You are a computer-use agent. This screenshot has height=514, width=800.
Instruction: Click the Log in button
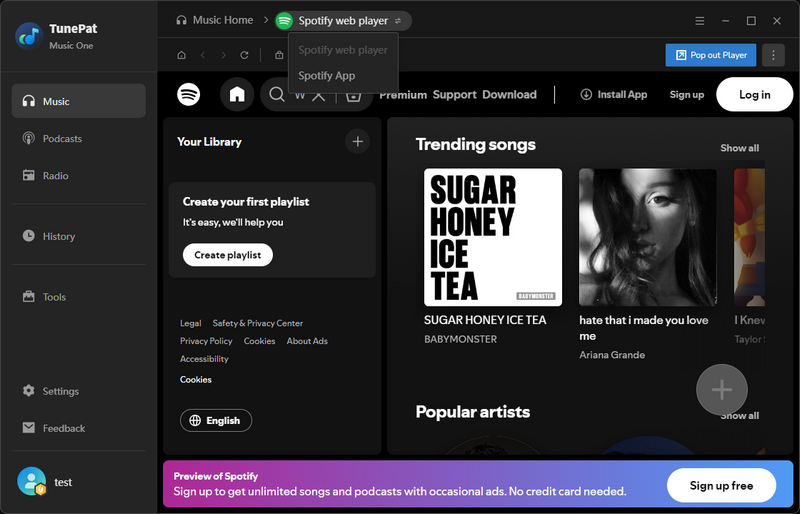click(x=755, y=94)
